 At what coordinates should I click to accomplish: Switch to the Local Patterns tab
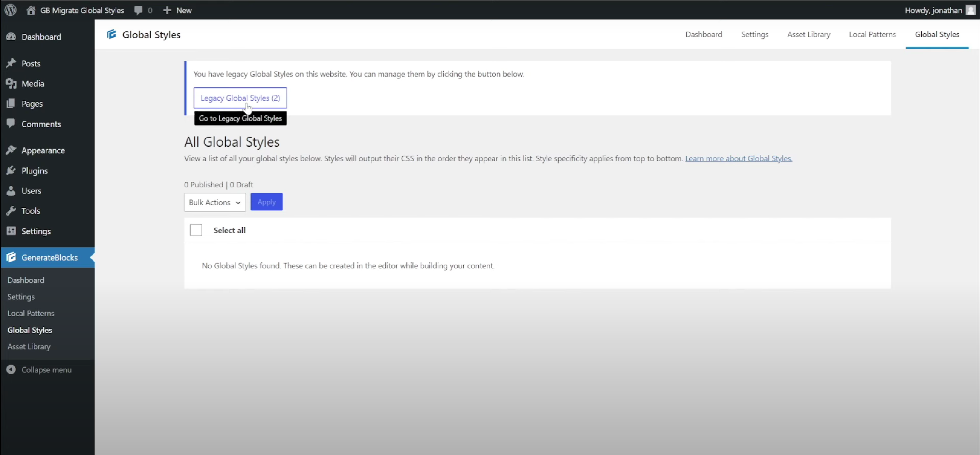[872, 34]
